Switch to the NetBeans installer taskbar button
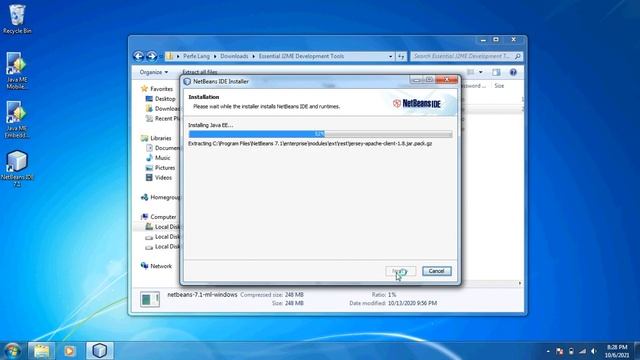This screenshot has width=640, height=360. coord(100,351)
